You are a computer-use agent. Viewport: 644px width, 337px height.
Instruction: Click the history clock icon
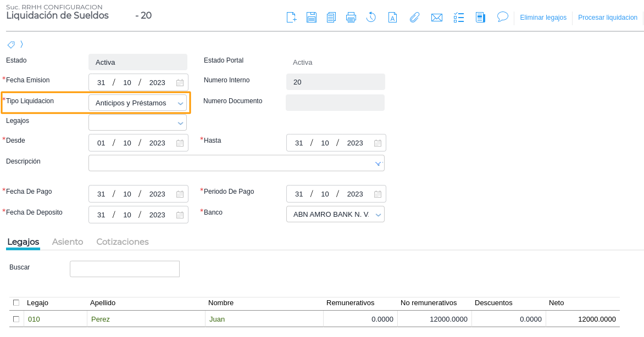371,18
